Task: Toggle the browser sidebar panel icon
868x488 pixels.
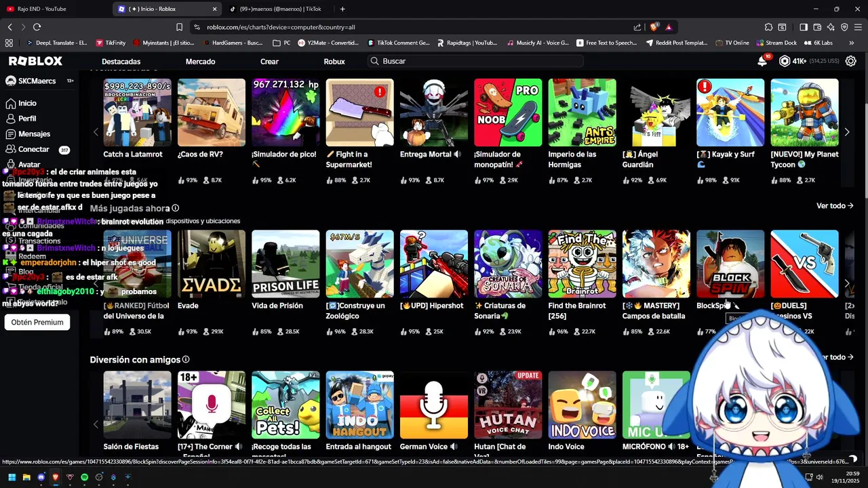Action: click(804, 27)
